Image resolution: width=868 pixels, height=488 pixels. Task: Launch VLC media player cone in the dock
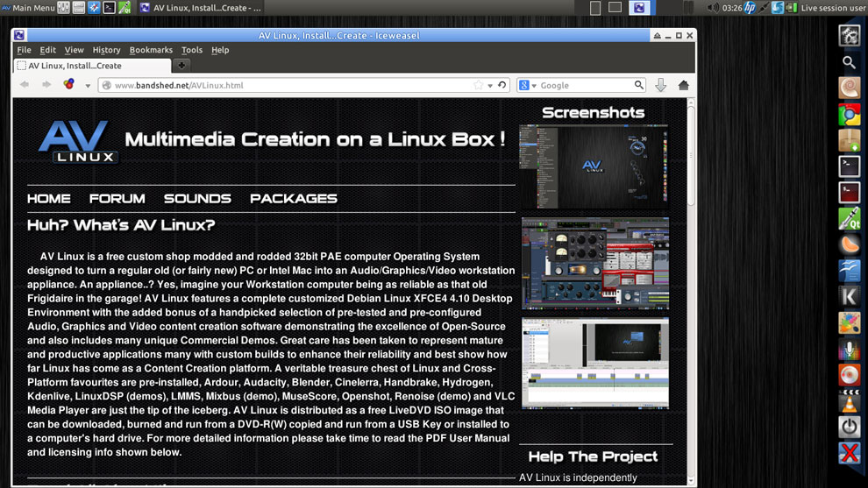click(850, 401)
